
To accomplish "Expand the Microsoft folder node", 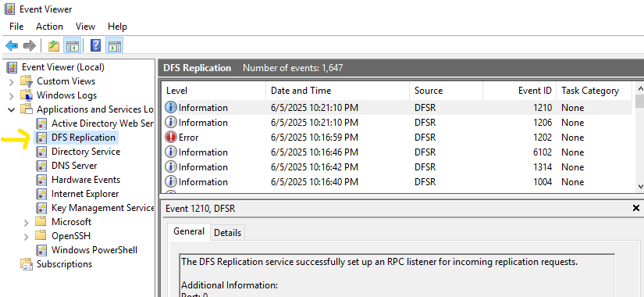I will click(x=27, y=223).
